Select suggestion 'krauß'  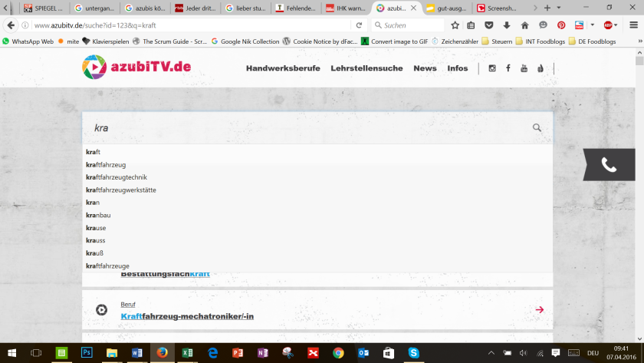point(317,253)
